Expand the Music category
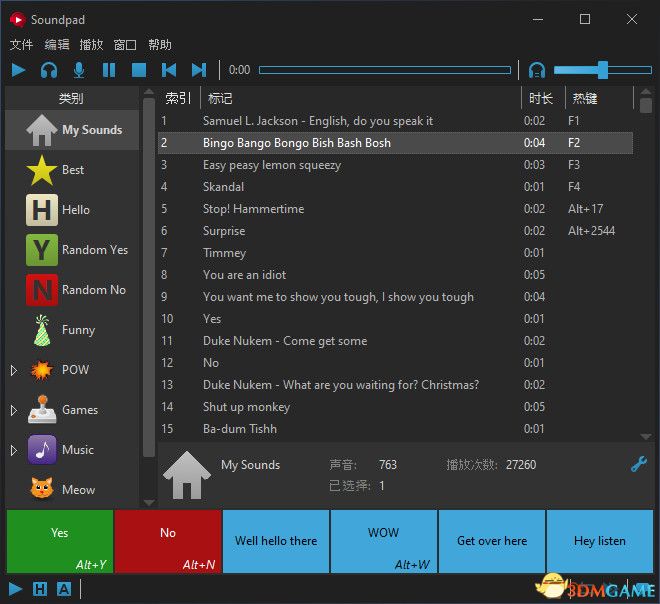 click(14, 450)
